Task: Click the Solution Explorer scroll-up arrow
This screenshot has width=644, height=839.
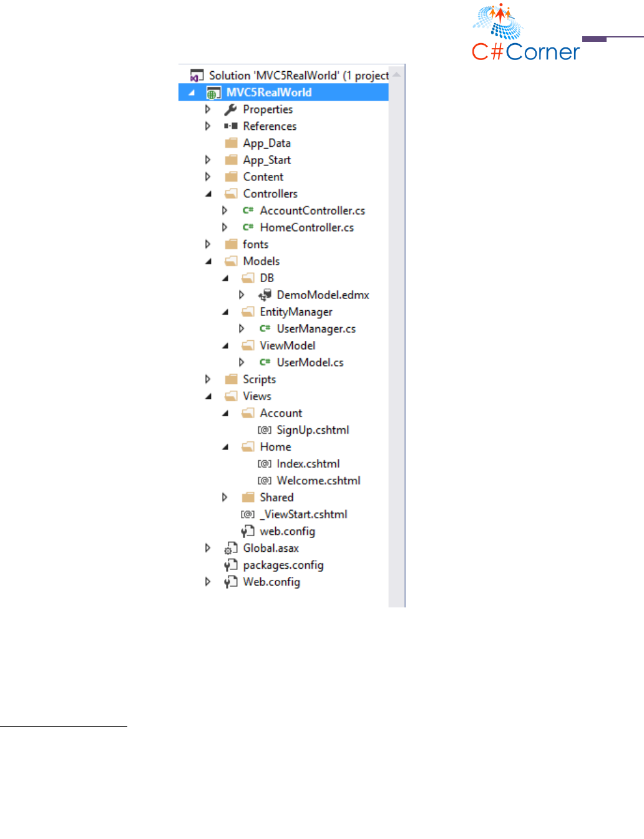Action: point(397,74)
